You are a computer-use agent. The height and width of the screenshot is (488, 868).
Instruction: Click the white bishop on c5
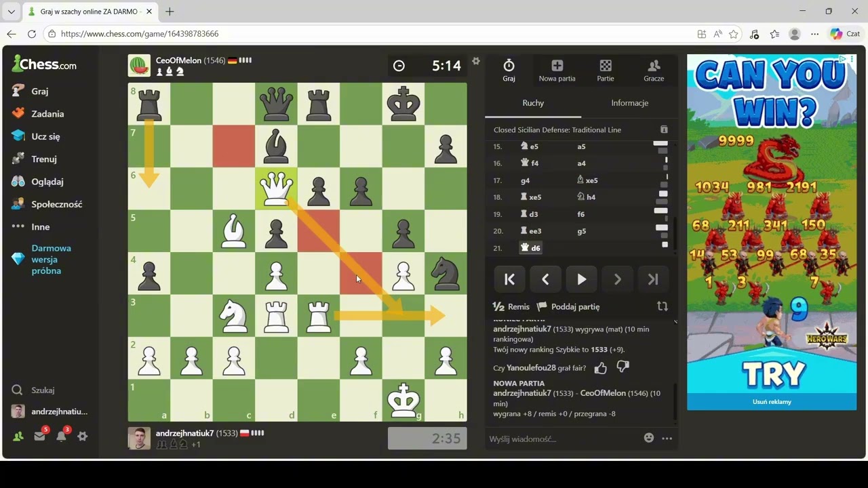(x=234, y=230)
